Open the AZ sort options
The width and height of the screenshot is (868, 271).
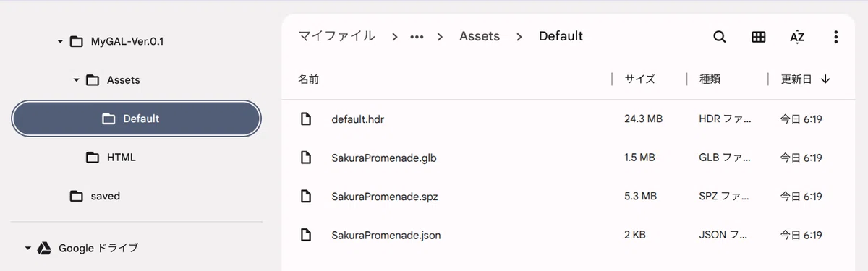tap(797, 37)
